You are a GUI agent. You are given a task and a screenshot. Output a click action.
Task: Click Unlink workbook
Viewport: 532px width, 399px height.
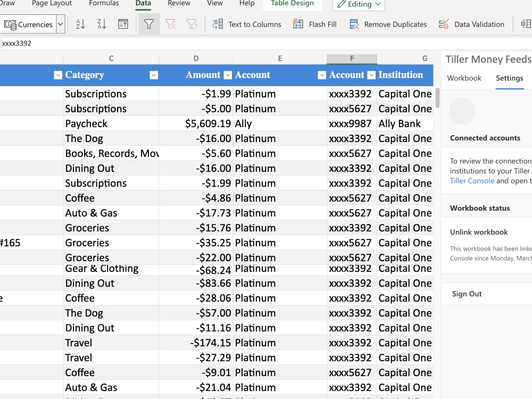479,232
